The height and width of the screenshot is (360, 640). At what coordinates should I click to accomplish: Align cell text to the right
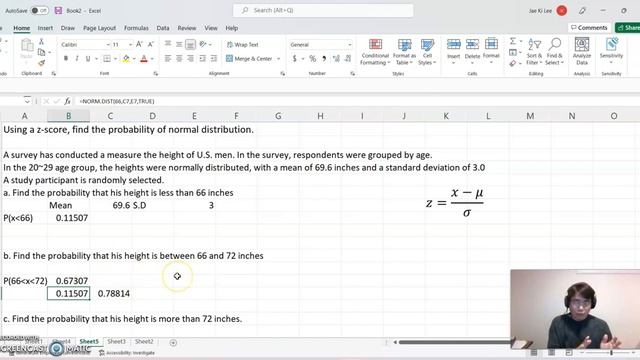click(x=191, y=59)
